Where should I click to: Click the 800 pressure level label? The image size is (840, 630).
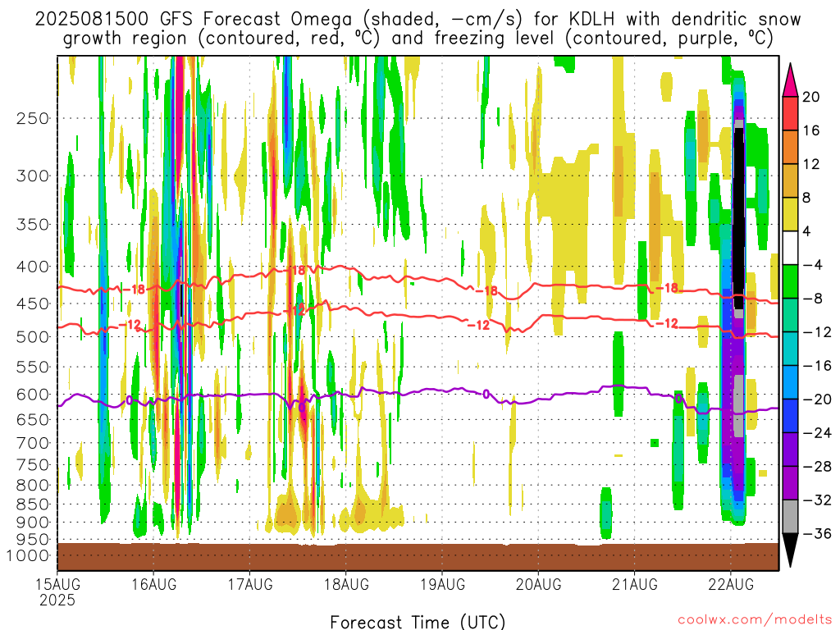click(33, 486)
